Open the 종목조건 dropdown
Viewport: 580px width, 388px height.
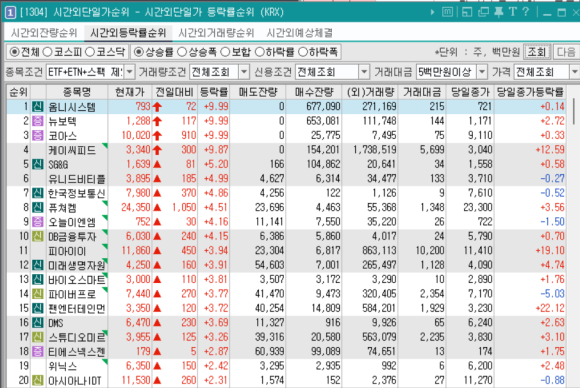129,72
